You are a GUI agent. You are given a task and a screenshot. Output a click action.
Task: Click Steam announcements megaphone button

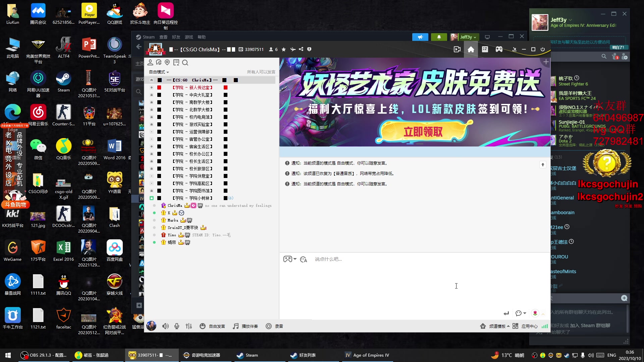point(420,37)
